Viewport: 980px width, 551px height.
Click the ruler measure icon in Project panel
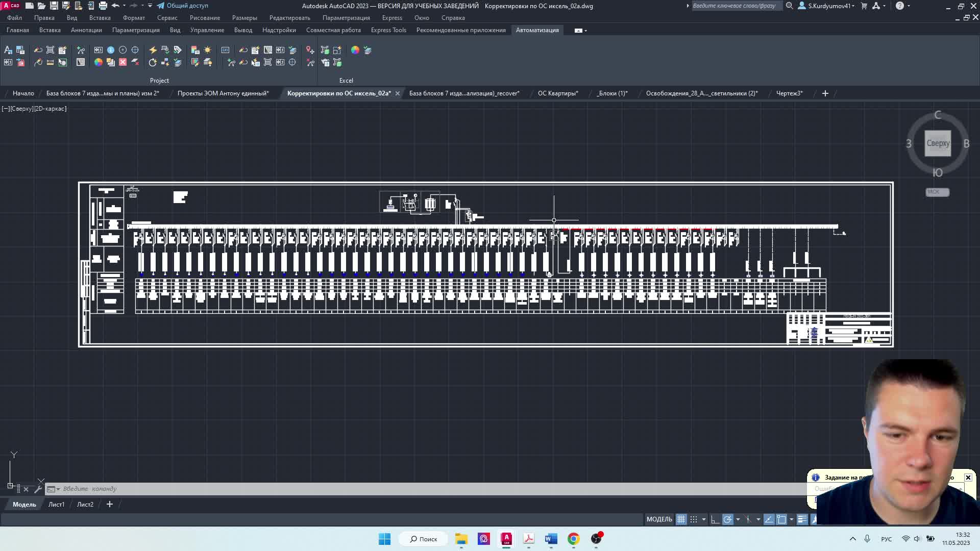coord(50,62)
